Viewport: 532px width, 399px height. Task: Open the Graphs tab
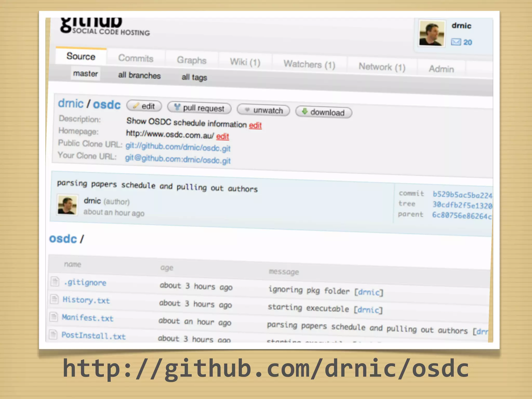pyautogui.click(x=191, y=60)
